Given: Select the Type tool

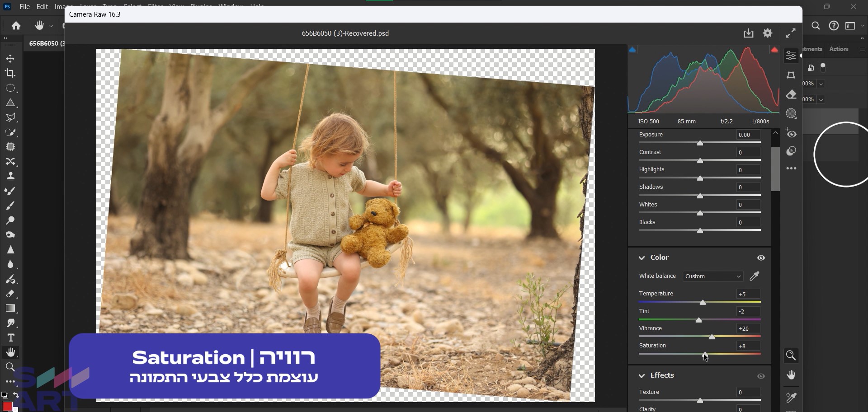Looking at the screenshot, I should [x=10, y=337].
